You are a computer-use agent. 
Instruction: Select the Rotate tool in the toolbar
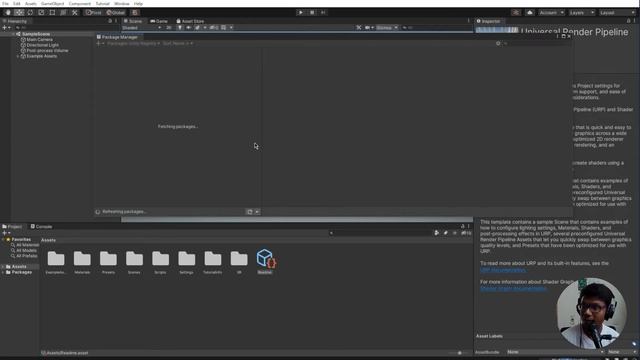click(30, 13)
